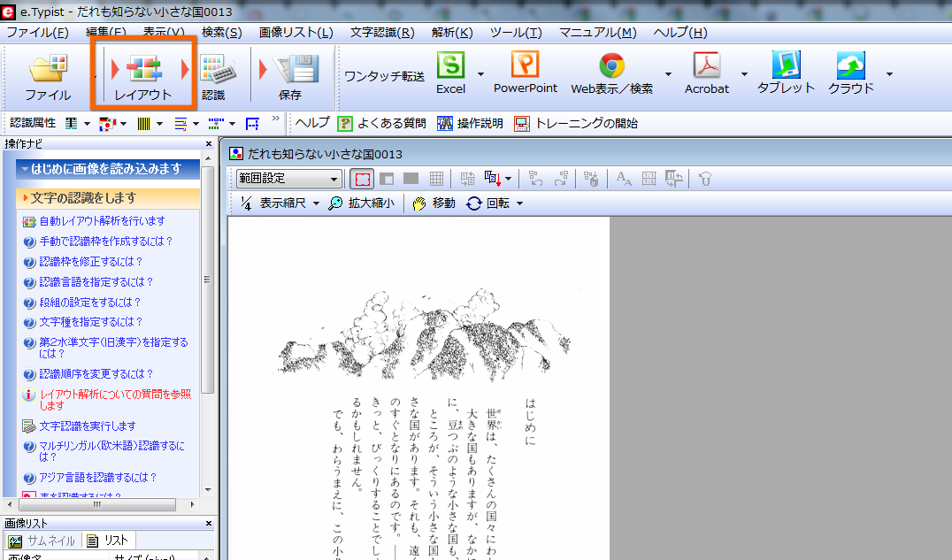Image resolution: width=952 pixels, height=560 pixels.
Task: Click the クラウド (Cloud) upload icon
Action: (x=850, y=66)
